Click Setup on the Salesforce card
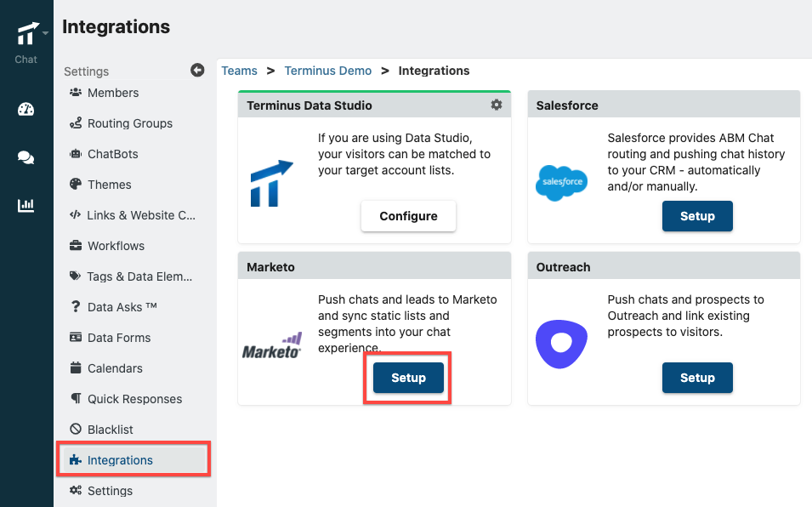The height and width of the screenshot is (507, 812). tap(697, 216)
